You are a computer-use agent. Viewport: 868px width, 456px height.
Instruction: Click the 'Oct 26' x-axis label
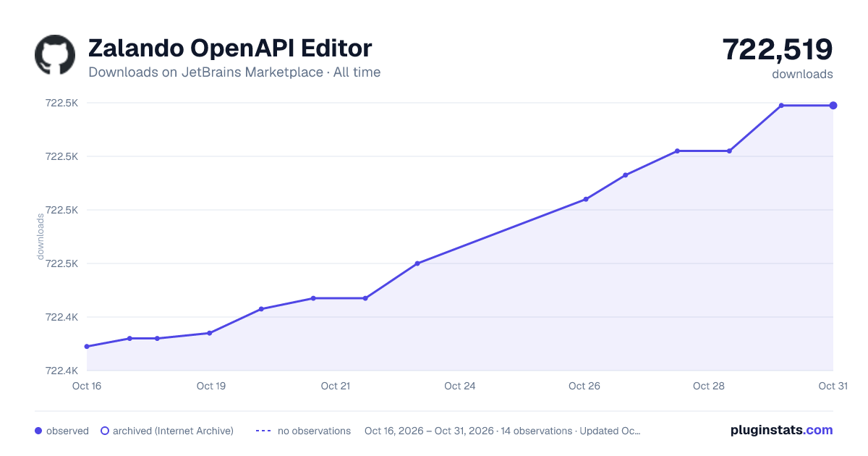tap(584, 386)
